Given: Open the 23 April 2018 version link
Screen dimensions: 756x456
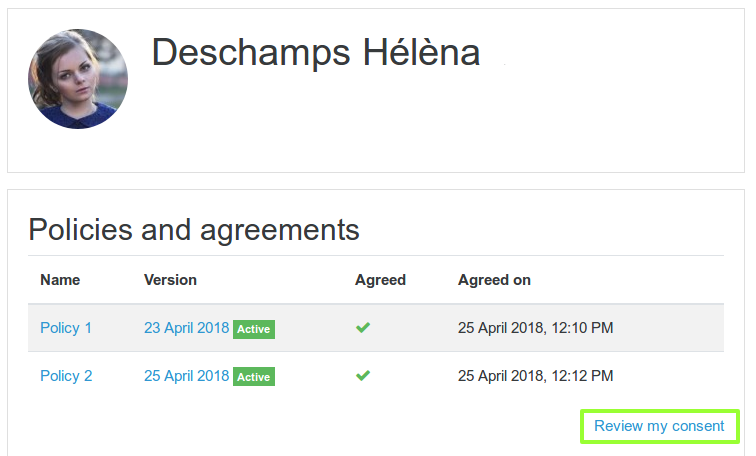Looking at the screenshot, I should click(x=187, y=328).
